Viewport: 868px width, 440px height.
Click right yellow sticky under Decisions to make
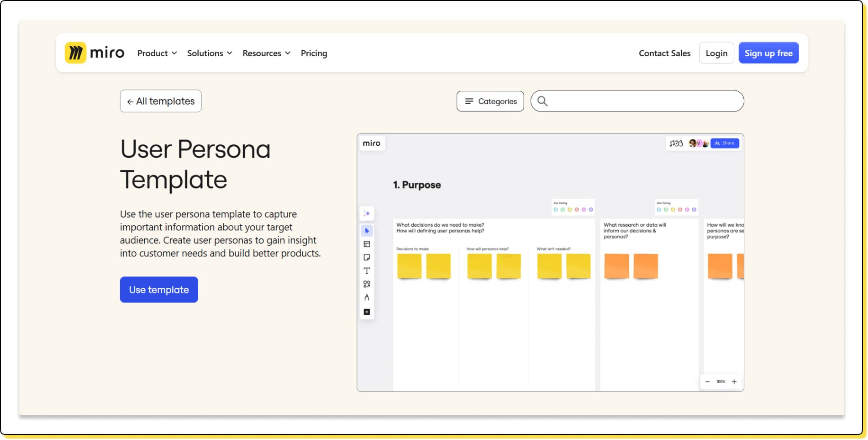[x=438, y=266]
